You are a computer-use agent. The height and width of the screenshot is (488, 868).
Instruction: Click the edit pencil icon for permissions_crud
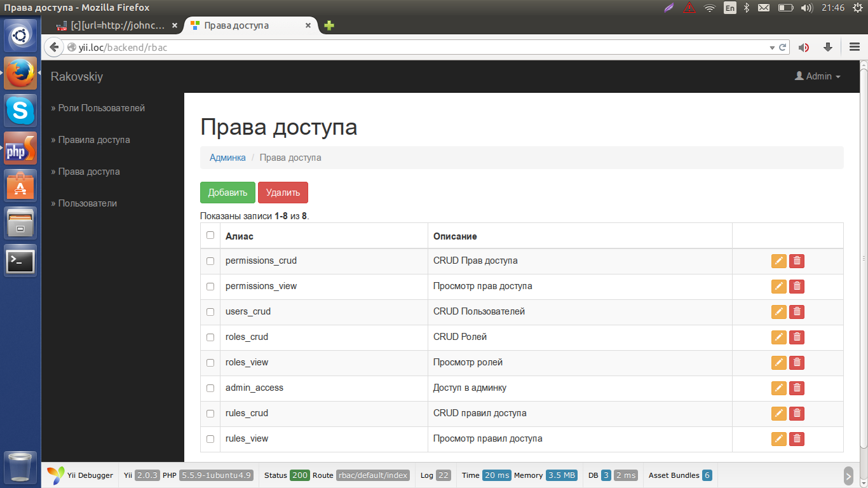coord(778,261)
